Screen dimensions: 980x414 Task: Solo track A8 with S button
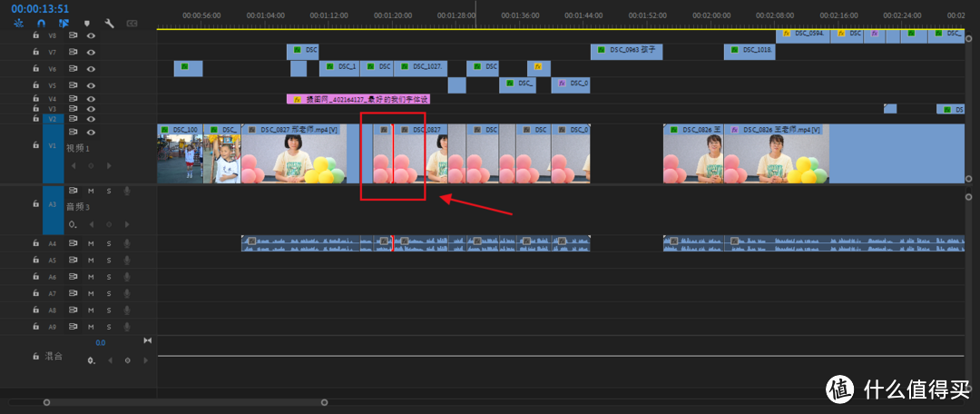[109, 310]
